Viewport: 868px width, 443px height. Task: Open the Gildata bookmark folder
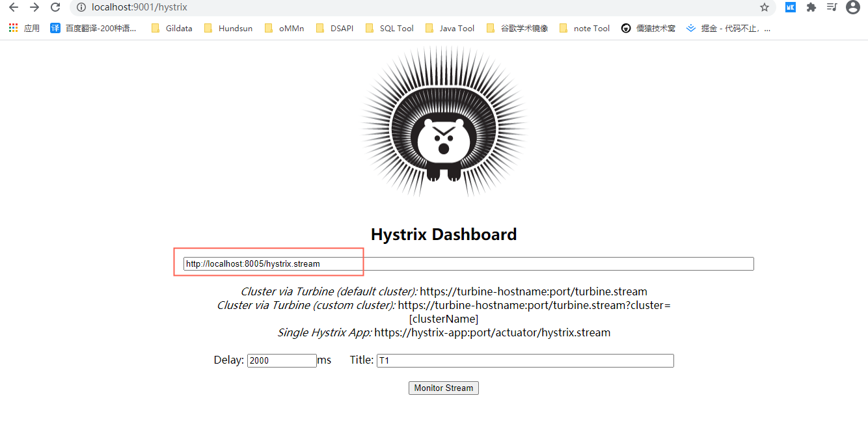point(172,28)
